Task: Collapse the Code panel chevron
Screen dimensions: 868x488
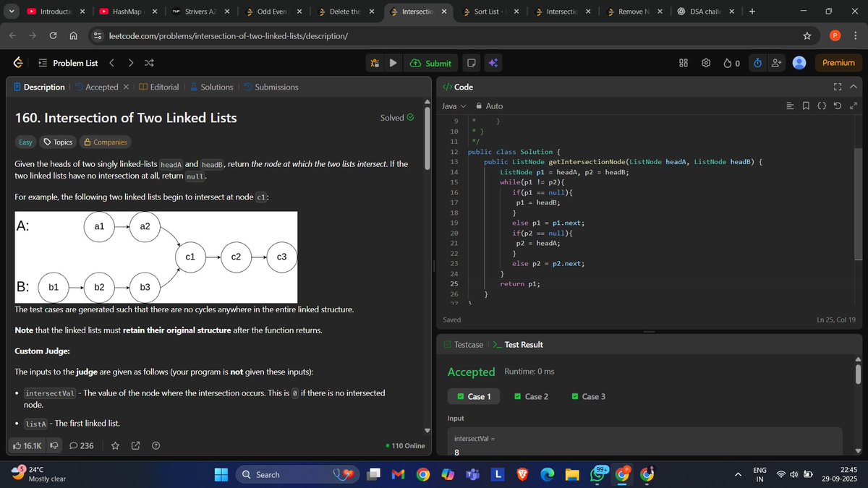Action: point(854,87)
